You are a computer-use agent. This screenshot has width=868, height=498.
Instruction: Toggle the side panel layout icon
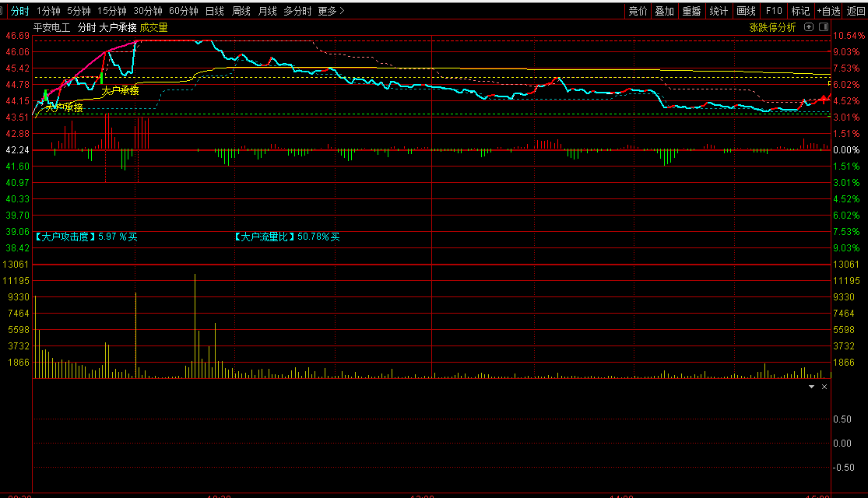pyautogui.click(x=824, y=27)
